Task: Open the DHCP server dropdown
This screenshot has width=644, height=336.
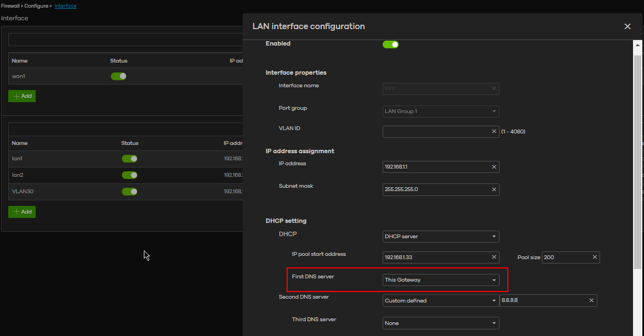Action: [x=441, y=236]
